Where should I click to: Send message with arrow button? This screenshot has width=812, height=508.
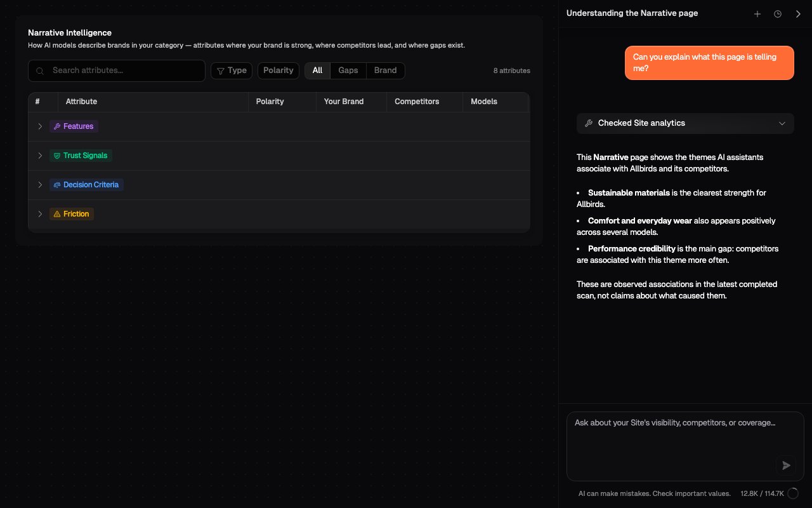click(786, 465)
